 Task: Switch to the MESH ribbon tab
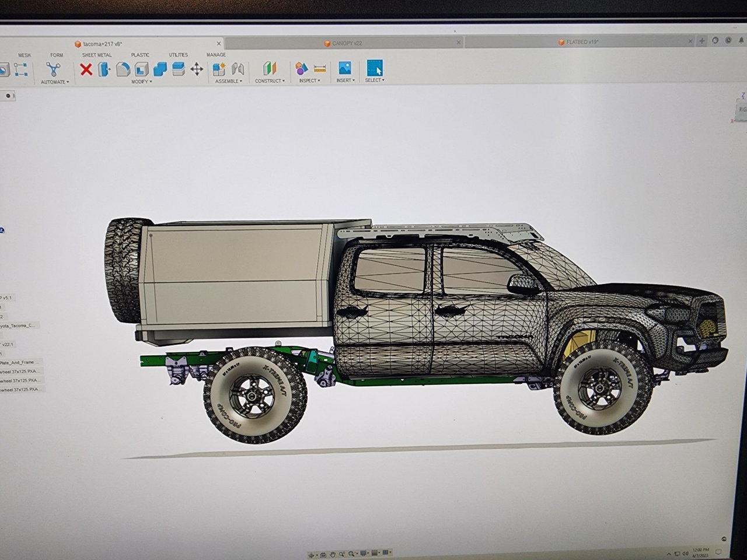[x=24, y=55]
